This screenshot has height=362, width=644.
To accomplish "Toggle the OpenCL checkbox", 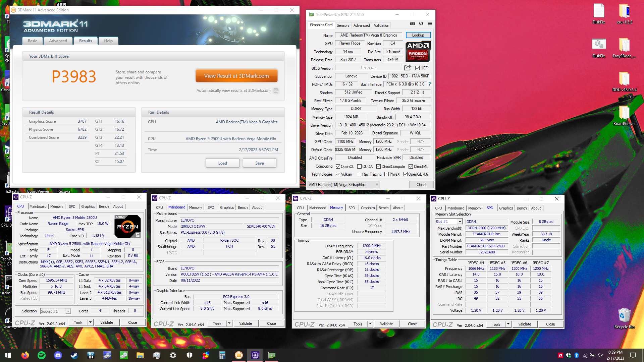I will click(338, 167).
